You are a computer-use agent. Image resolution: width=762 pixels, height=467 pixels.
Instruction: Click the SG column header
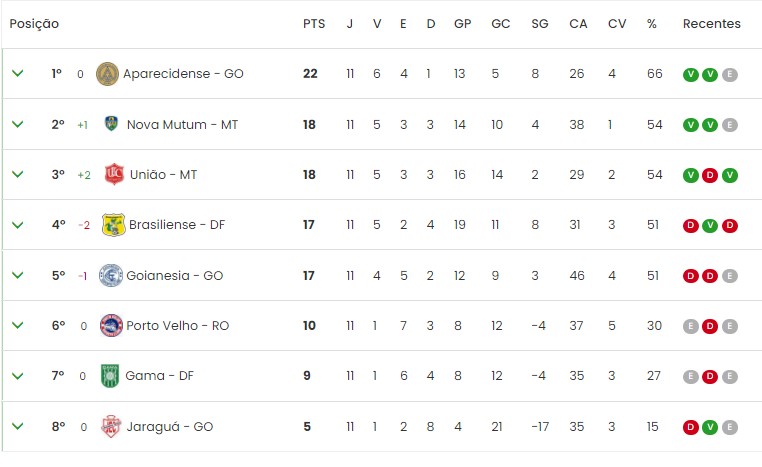(x=540, y=23)
